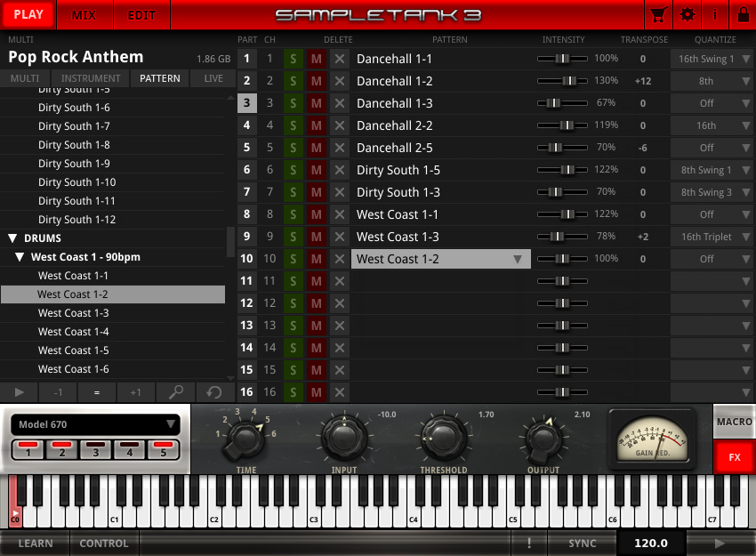Delete the pattern on part 9

(340, 237)
